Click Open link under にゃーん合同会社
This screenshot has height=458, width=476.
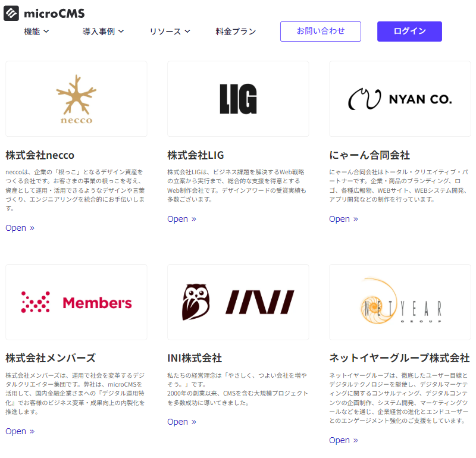tap(344, 219)
